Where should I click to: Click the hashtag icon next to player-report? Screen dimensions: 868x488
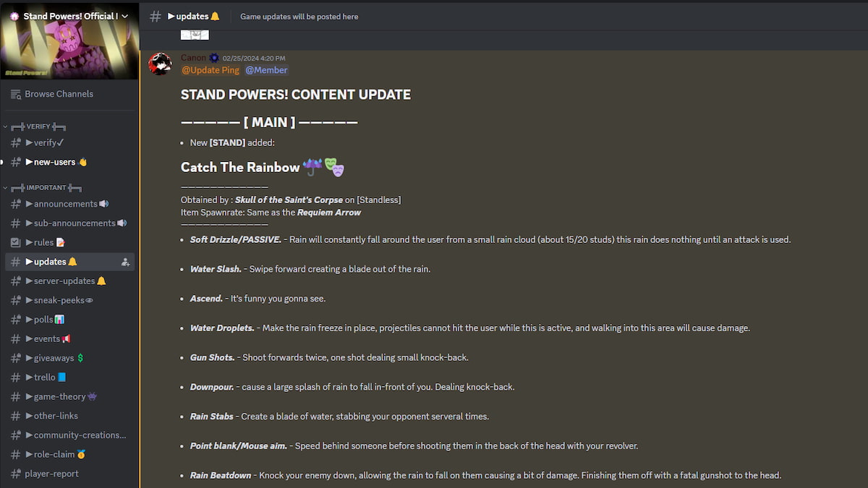tap(14, 474)
